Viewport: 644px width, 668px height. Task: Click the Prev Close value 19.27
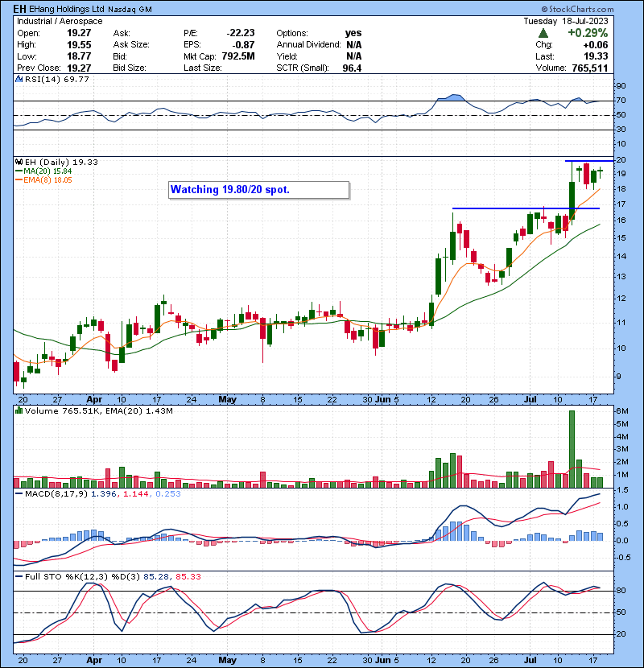[x=79, y=68]
